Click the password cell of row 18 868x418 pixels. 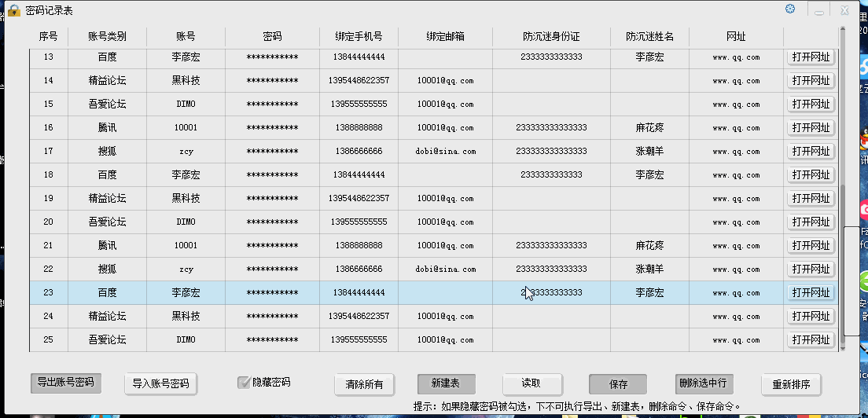[x=272, y=174]
